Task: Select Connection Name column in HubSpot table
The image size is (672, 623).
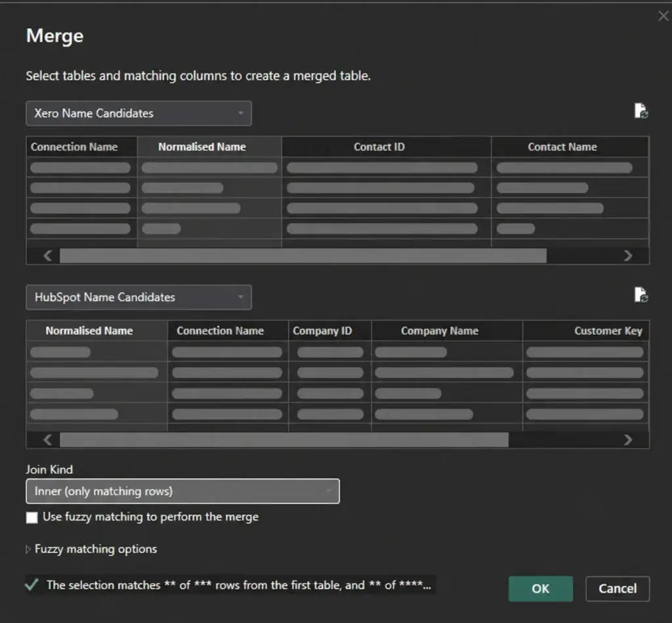Action: pyautogui.click(x=228, y=331)
